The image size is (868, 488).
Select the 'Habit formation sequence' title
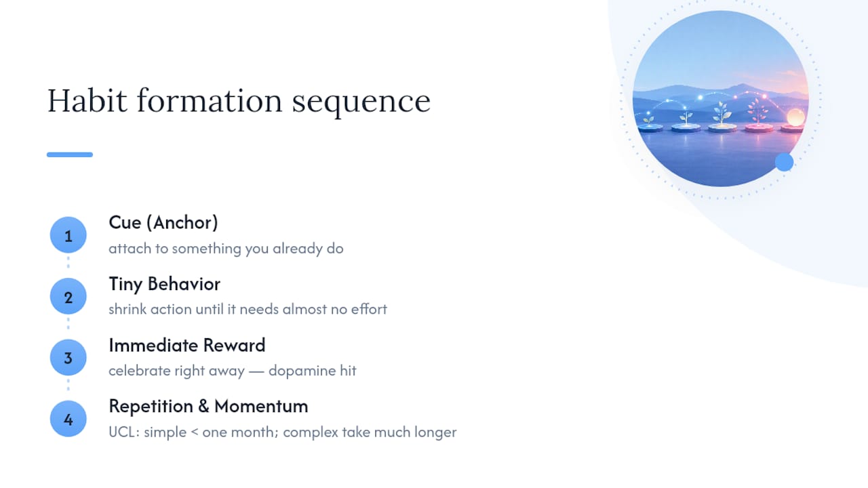click(x=239, y=101)
